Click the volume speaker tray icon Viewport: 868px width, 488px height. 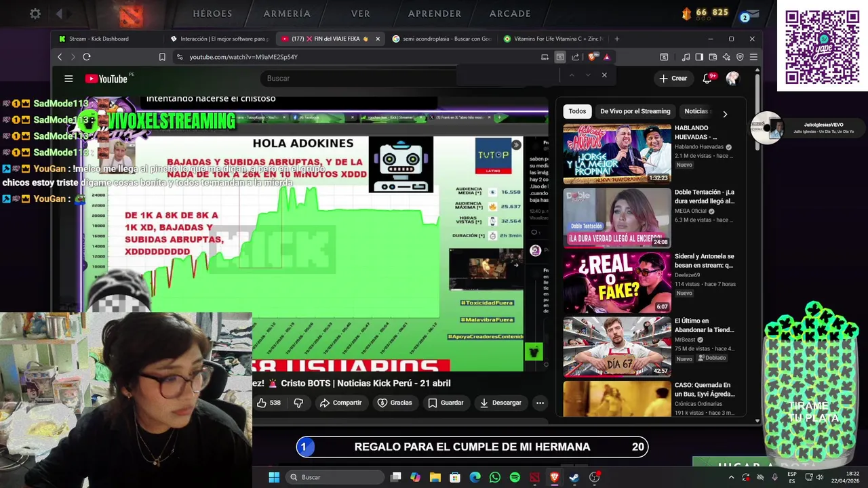pos(819,477)
